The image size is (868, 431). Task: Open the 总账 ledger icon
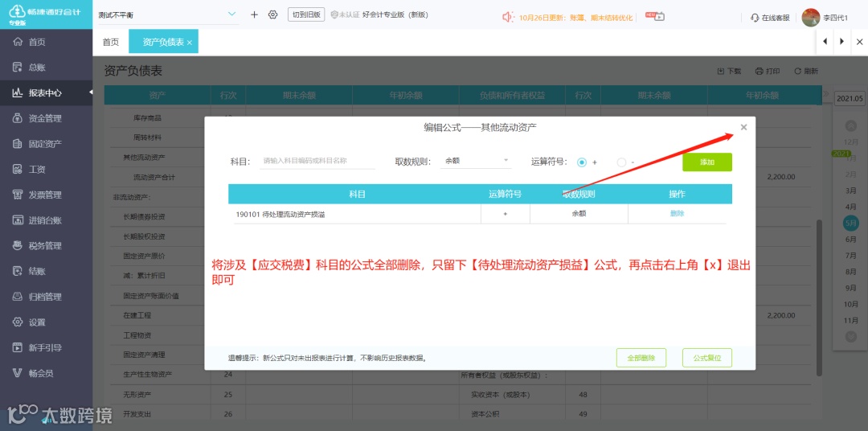click(18, 67)
